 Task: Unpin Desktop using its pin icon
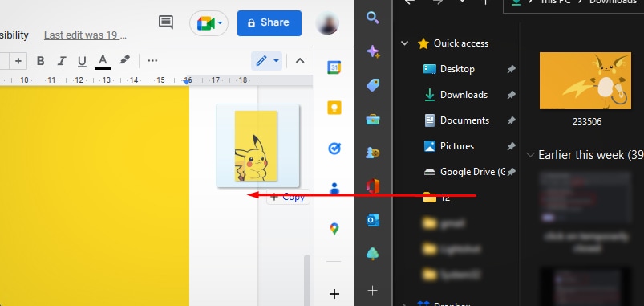tap(512, 69)
